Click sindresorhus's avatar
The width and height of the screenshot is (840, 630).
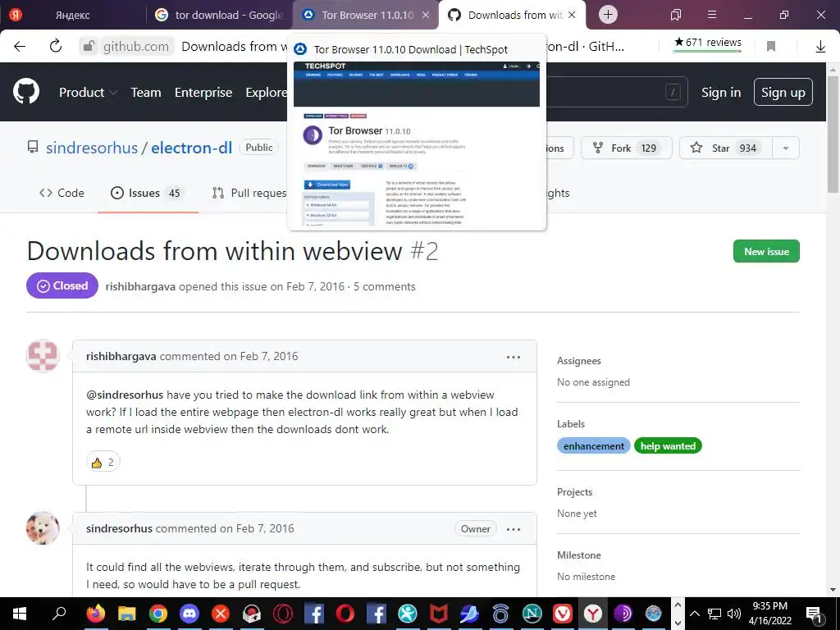[x=43, y=528]
